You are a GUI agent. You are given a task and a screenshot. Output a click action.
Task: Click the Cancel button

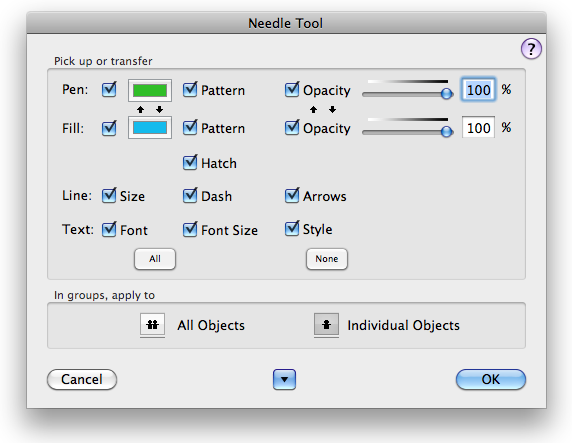(x=82, y=380)
